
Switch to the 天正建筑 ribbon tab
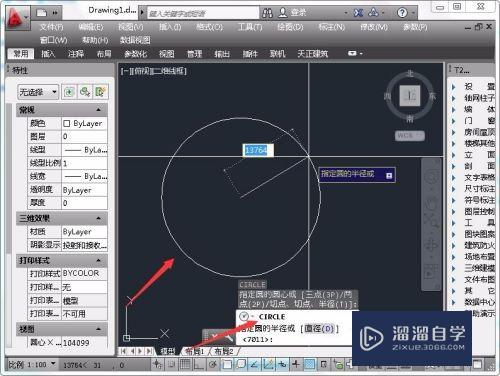312,54
